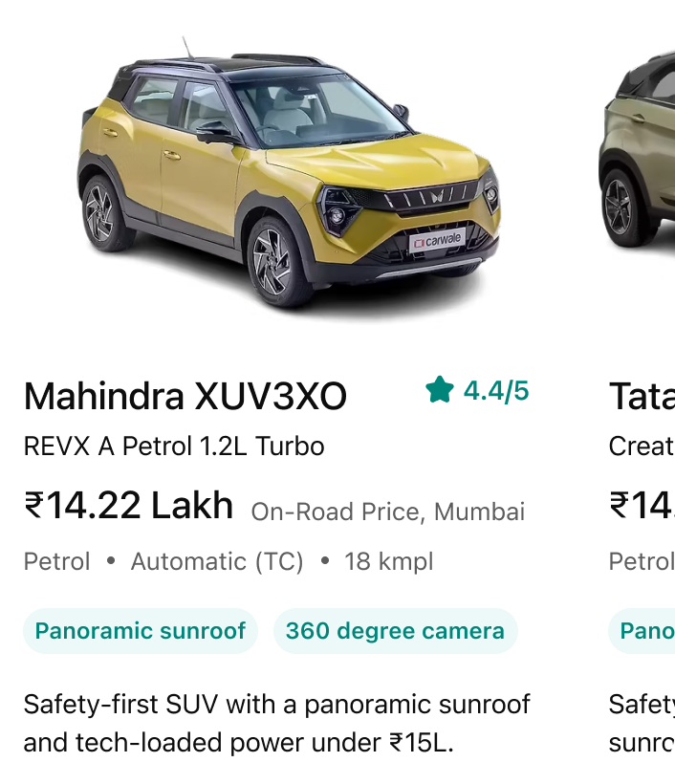Click the Safety-first SUV description text
The width and height of the screenshot is (675, 784).
tap(276, 724)
